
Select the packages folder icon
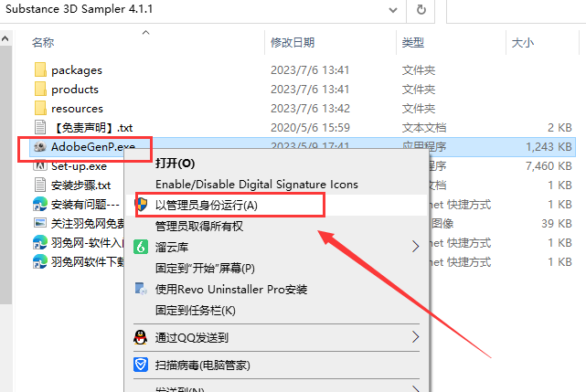coord(40,69)
